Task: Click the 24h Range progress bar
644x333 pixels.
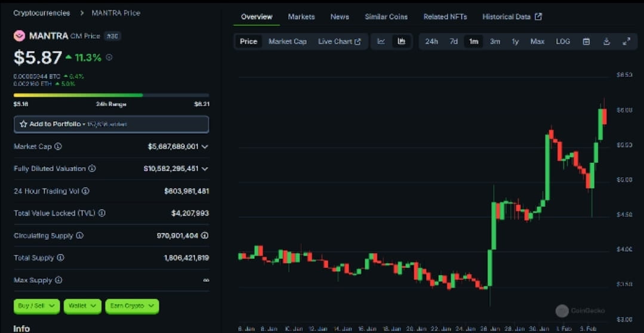Action: pyautogui.click(x=111, y=95)
